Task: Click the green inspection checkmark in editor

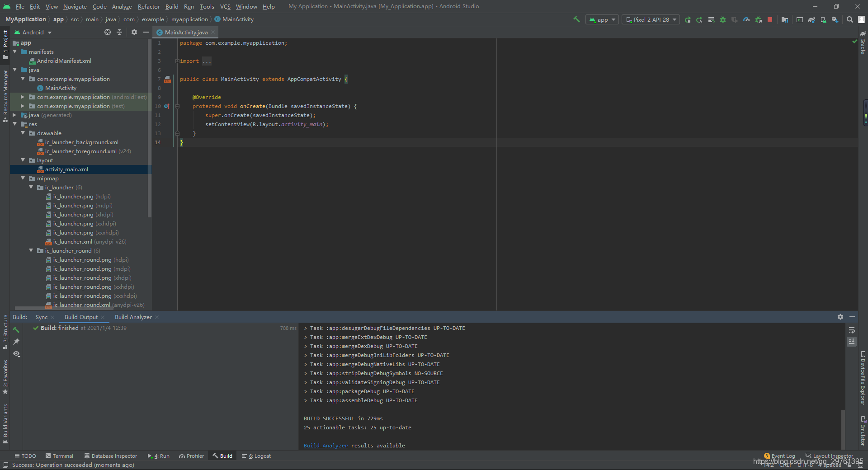Action: tap(854, 42)
